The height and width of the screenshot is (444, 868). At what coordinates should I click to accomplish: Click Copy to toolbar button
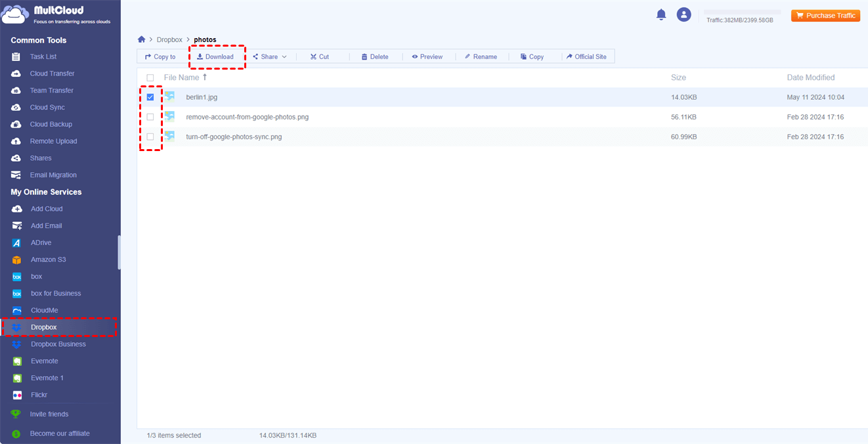[x=160, y=56]
